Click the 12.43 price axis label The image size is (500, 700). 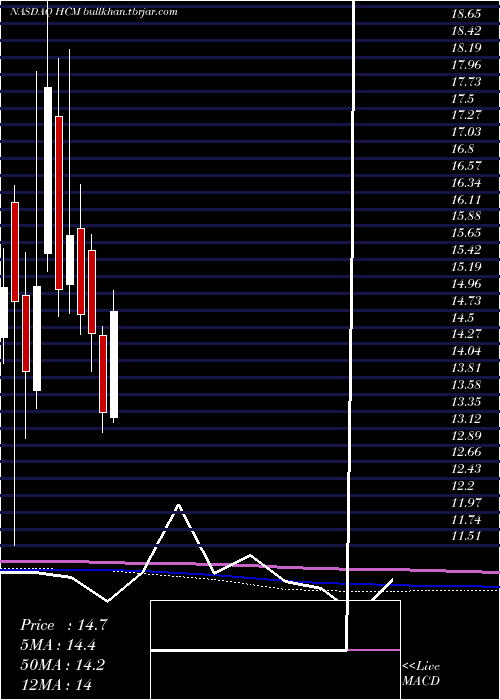pos(466,469)
